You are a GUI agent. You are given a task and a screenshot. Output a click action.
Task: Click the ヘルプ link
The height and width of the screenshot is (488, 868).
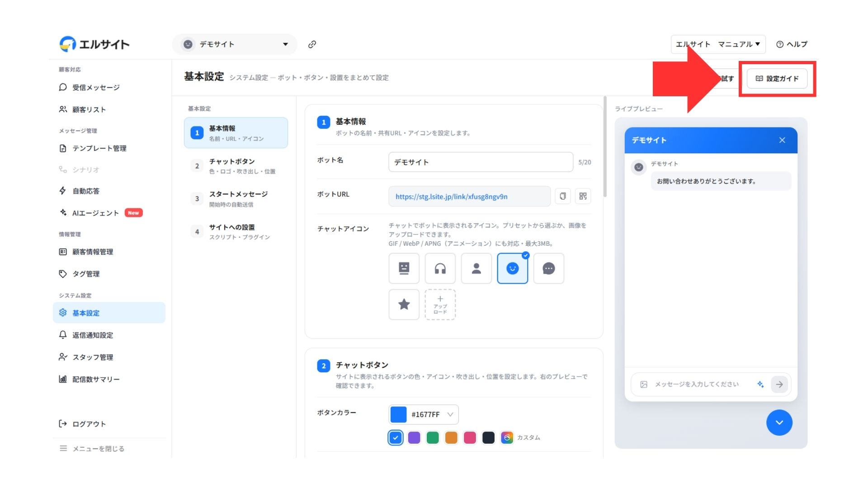[792, 44]
